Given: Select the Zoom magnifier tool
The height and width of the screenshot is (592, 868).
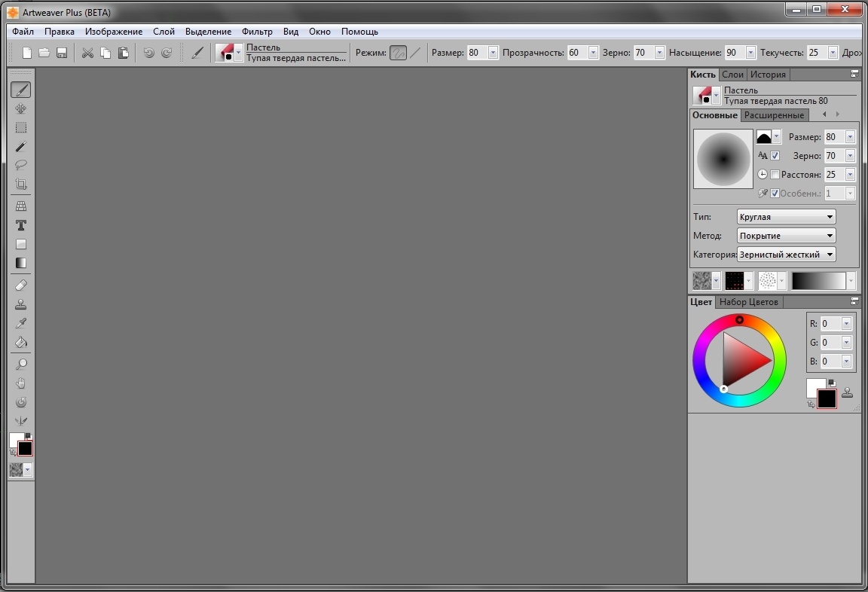Looking at the screenshot, I should click(x=20, y=364).
